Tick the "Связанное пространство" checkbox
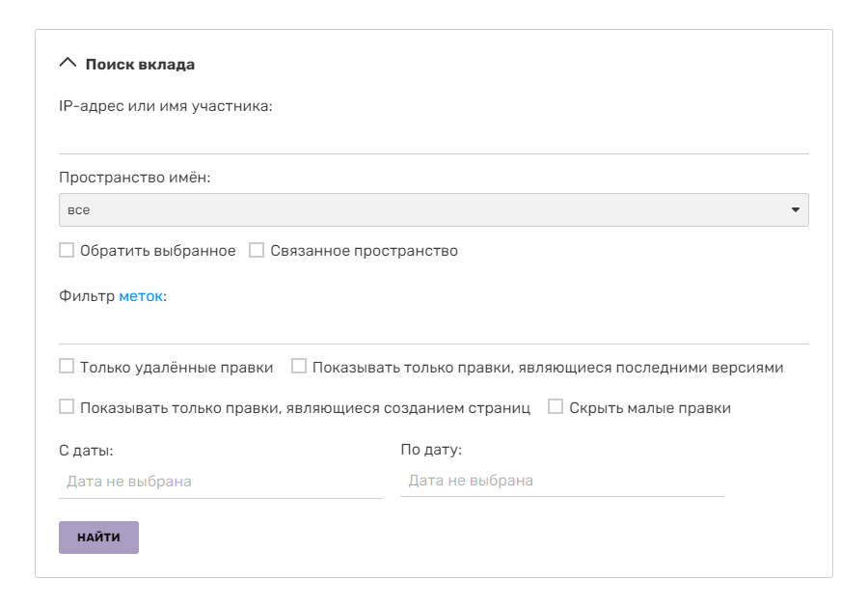The image size is (868, 607). tap(257, 251)
